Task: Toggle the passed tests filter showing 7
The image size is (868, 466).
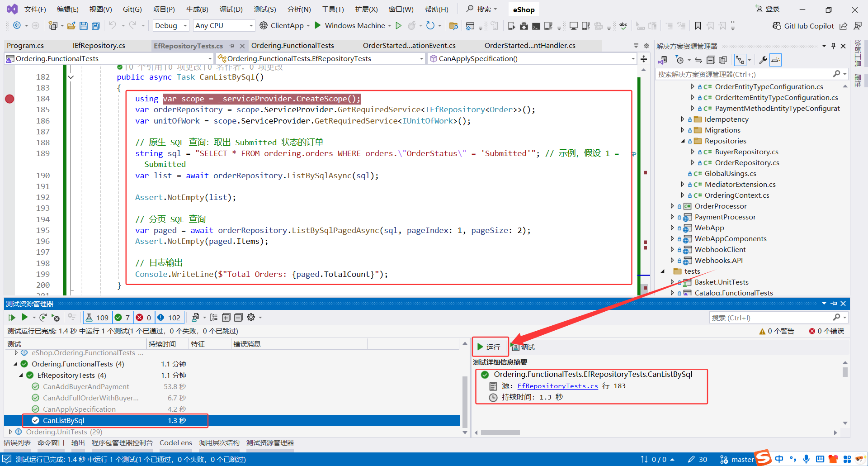Action: 122,318
